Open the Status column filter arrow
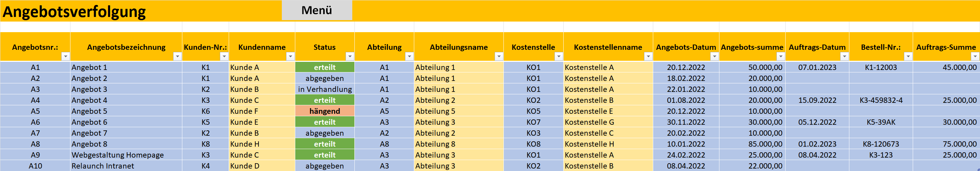The height and width of the screenshot is (171, 980). click(x=349, y=56)
